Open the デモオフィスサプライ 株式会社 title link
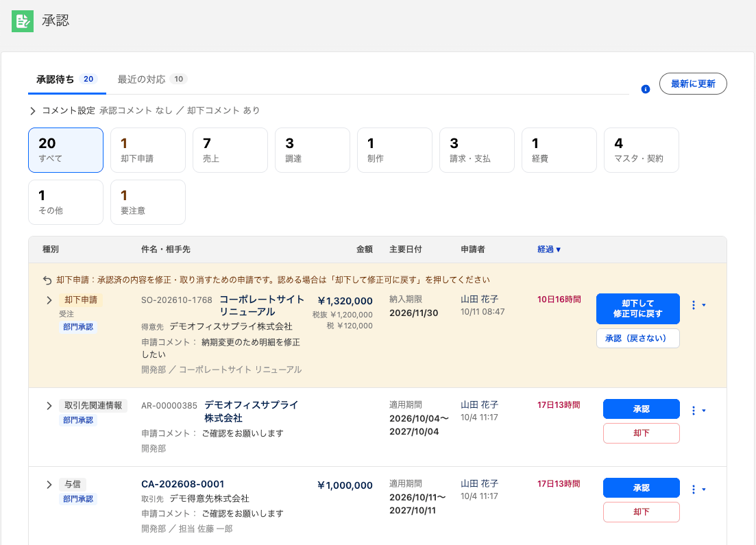Viewport: 756px width, 545px height. click(x=251, y=411)
